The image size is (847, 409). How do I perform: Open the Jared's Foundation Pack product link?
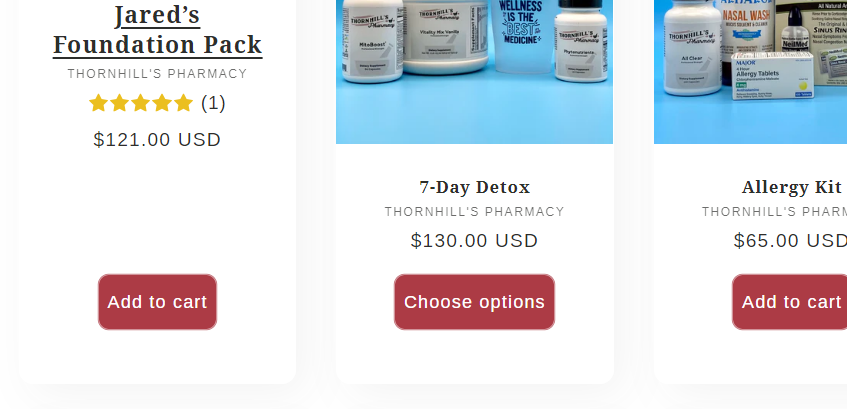157,30
